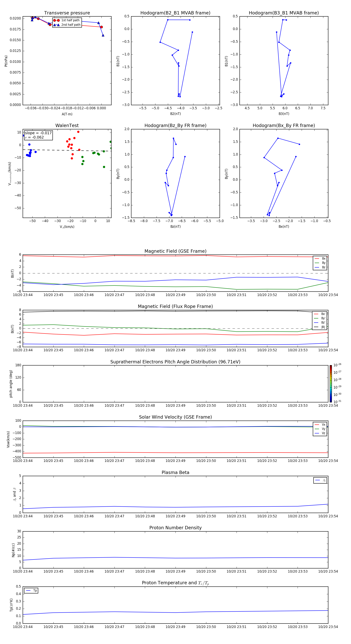The height and width of the screenshot is (644, 351).
Task: Click the "Proton Temperature and Te/Tp" title
Action: pos(175,583)
